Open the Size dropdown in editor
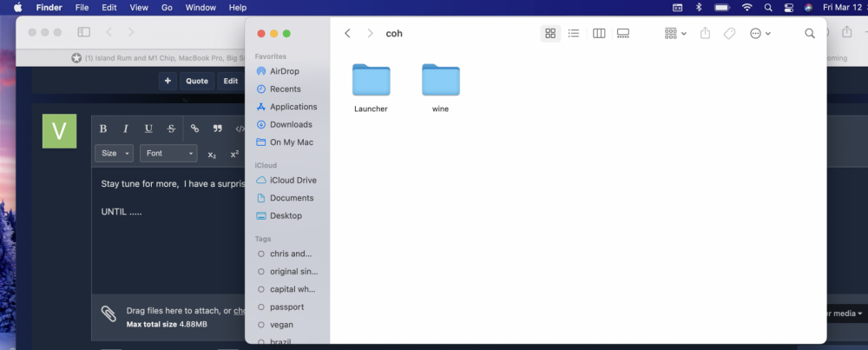 click(115, 154)
